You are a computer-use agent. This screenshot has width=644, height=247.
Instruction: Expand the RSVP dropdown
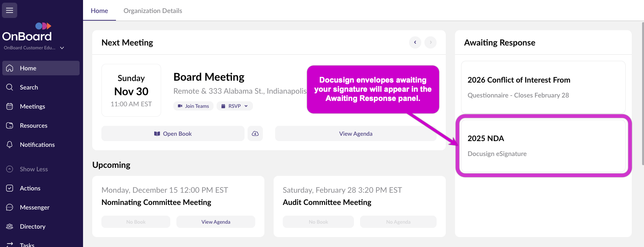(x=235, y=106)
